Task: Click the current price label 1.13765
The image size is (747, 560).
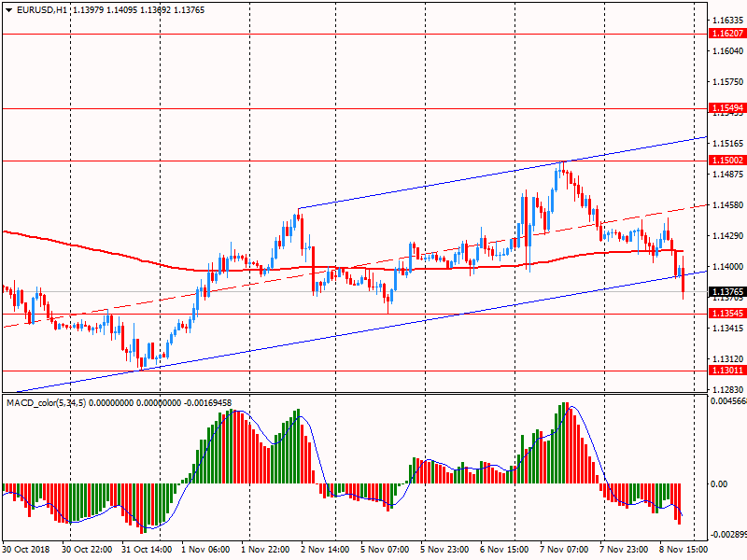Action: (726, 292)
